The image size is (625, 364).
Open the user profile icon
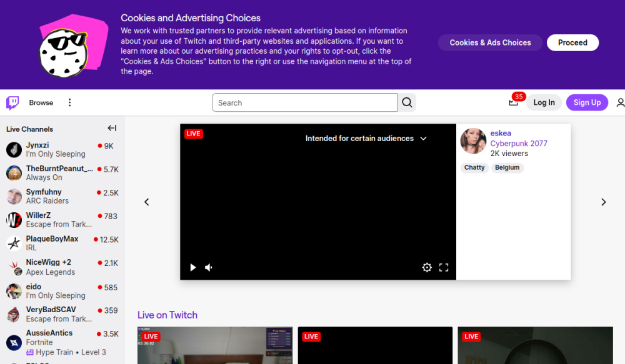[621, 103]
